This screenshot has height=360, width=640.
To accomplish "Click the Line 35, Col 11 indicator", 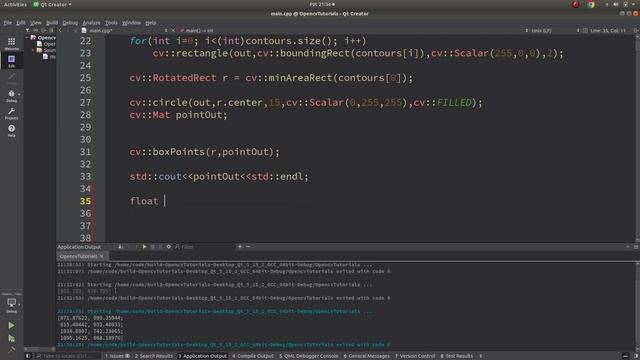I will coord(608,30).
